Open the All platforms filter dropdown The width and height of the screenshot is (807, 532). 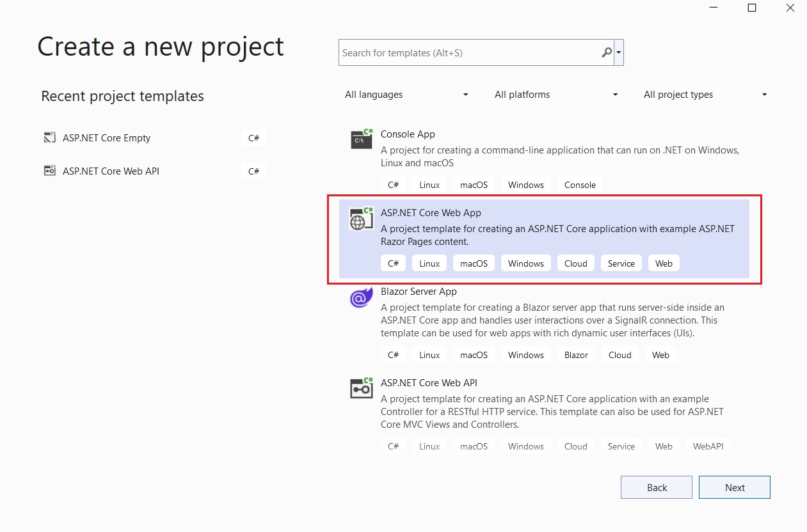pos(556,95)
